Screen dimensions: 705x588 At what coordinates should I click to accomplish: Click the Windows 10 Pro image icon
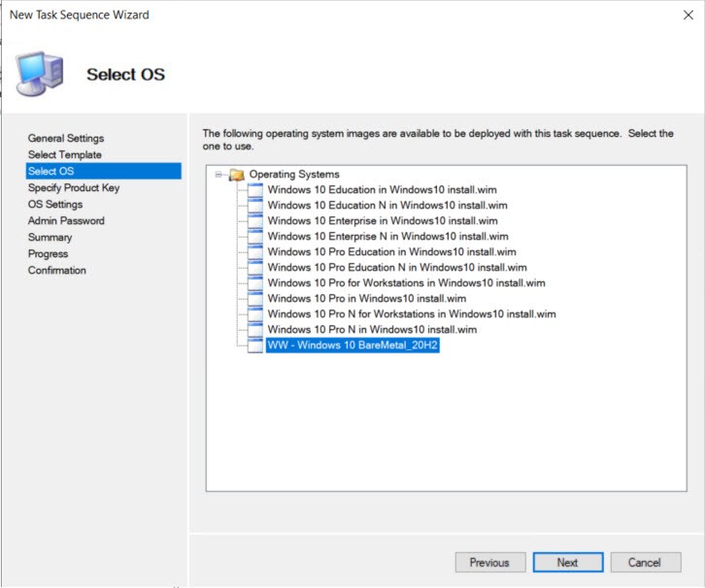coord(255,298)
